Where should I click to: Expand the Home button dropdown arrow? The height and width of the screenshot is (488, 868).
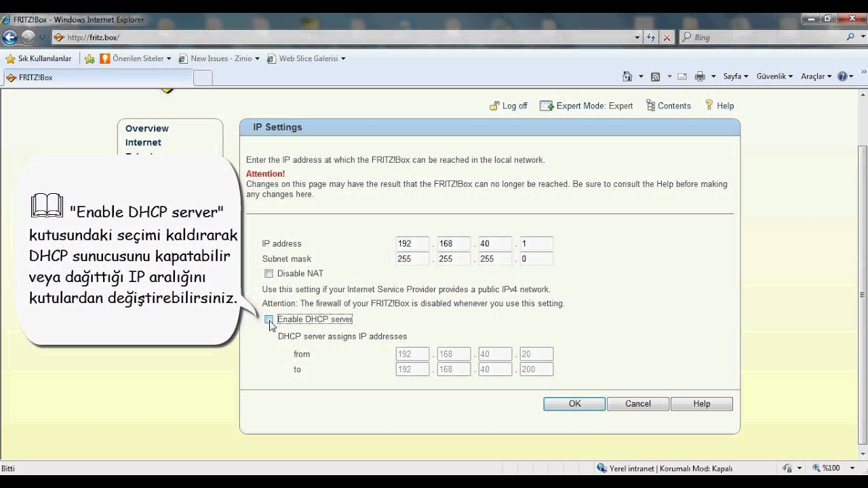point(641,77)
